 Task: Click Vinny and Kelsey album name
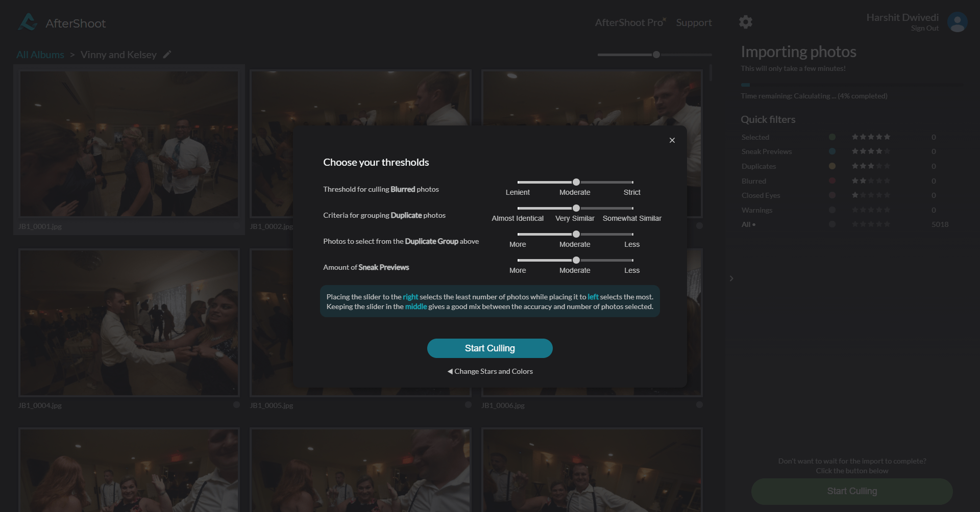[118, 55]
